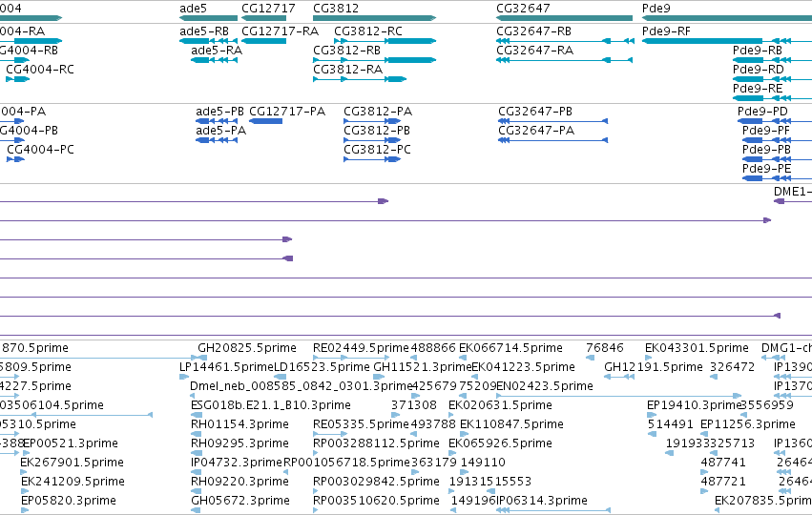Select the CG12717 gene feature

pos(264,18)
